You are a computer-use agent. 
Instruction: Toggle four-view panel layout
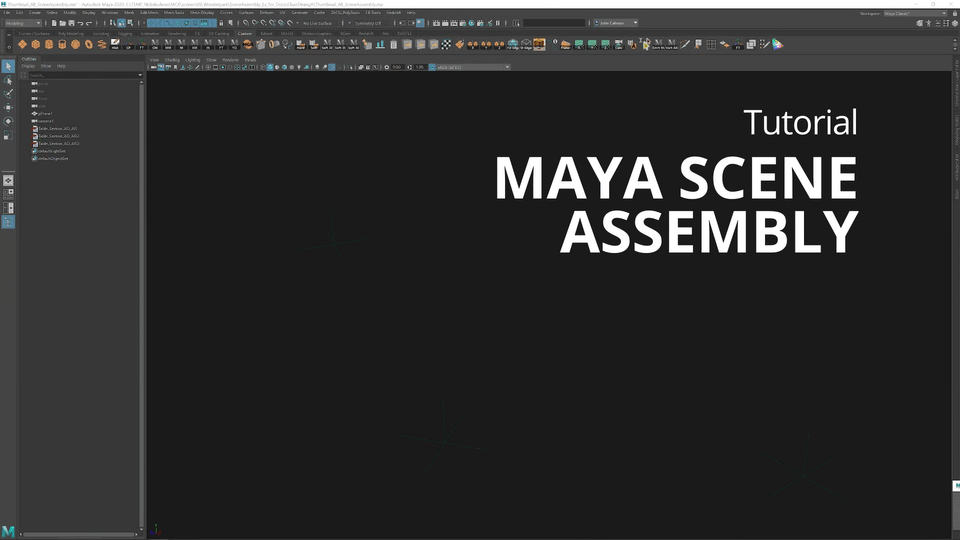(x=8, y=194)
